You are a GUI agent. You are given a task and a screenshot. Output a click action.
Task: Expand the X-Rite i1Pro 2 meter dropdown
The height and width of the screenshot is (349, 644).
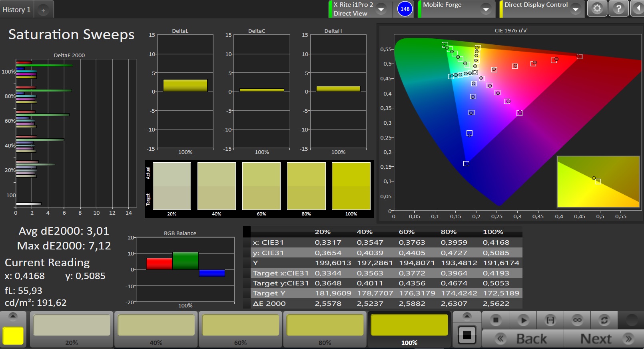[x=381, y=9]
